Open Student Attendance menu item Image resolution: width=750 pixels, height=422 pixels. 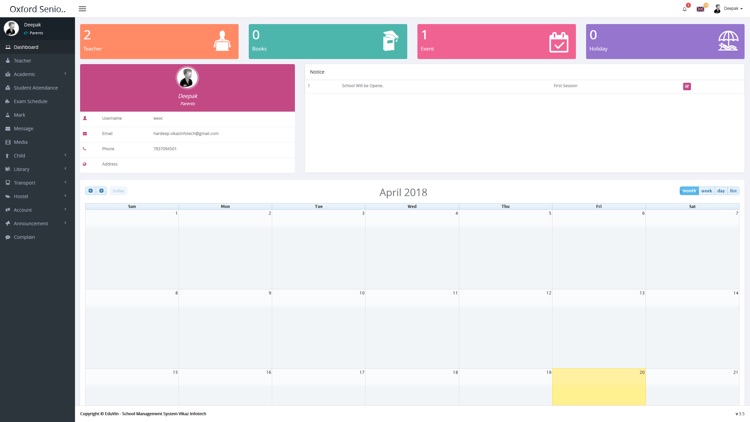[37, 88]
